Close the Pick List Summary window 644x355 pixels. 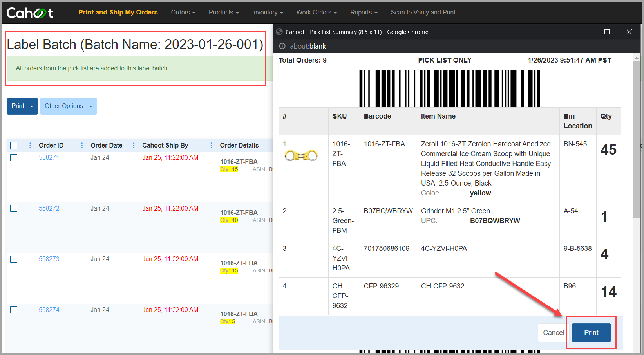pyautogui.click(x=629, y=32)
